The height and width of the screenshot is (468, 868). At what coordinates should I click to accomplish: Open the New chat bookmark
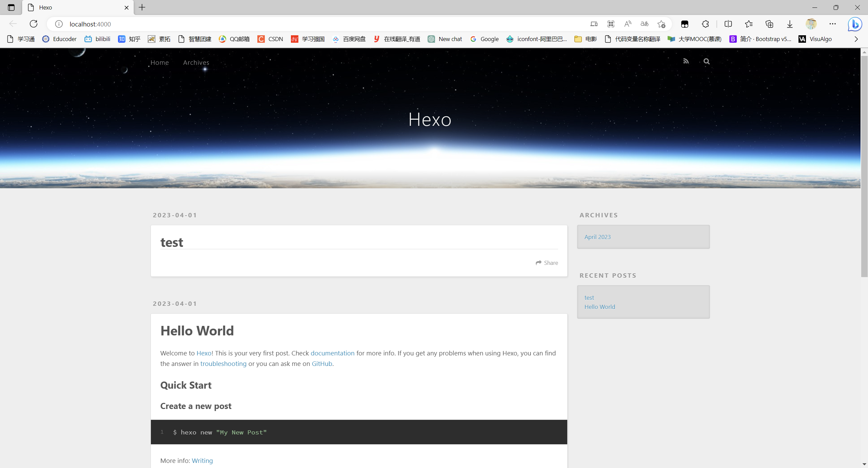[x=445, y=39]
